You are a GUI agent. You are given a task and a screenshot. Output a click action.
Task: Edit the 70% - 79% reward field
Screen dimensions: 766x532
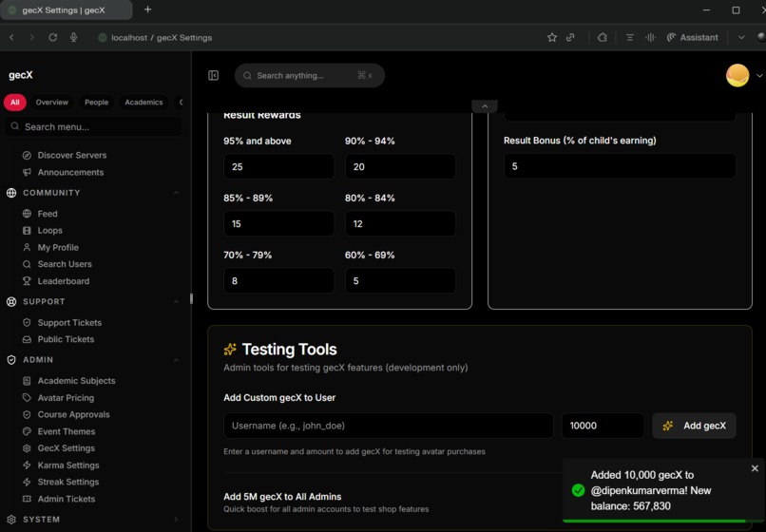click(x=279, y=281)
